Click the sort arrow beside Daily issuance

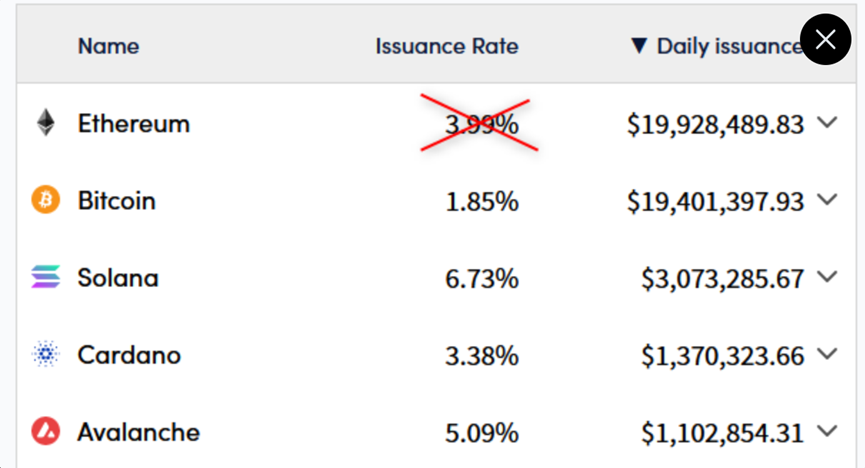(639, 46)
